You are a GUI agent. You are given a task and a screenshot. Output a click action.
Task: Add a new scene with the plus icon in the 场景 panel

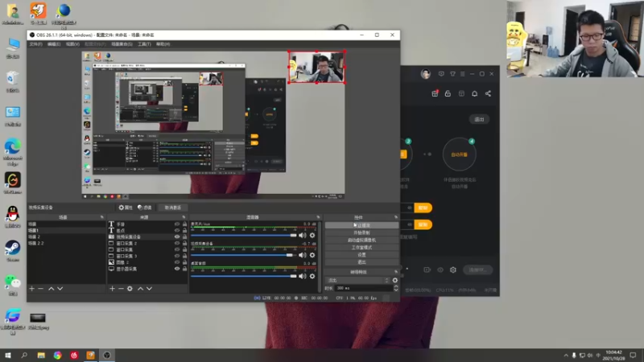31,289
